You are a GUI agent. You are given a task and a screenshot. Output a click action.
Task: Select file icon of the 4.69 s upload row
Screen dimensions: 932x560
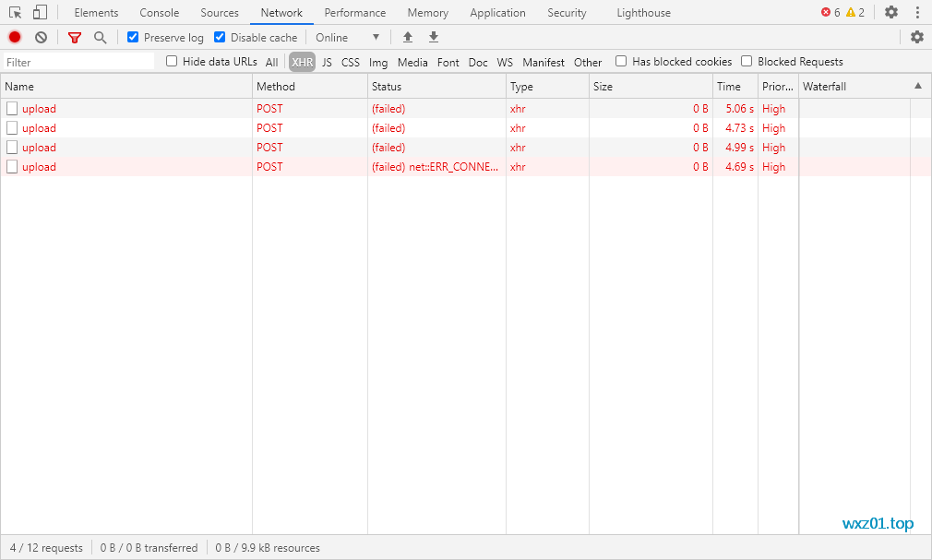click(12, 166)
